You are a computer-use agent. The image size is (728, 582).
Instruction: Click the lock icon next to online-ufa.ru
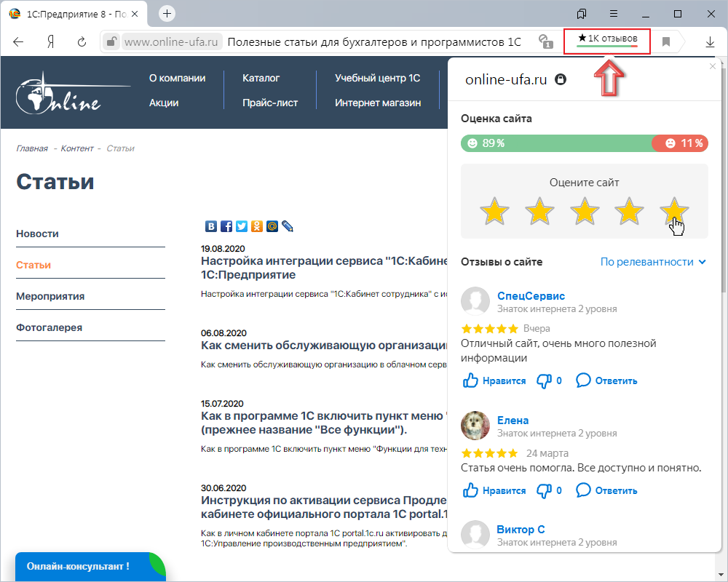[561, 79]
